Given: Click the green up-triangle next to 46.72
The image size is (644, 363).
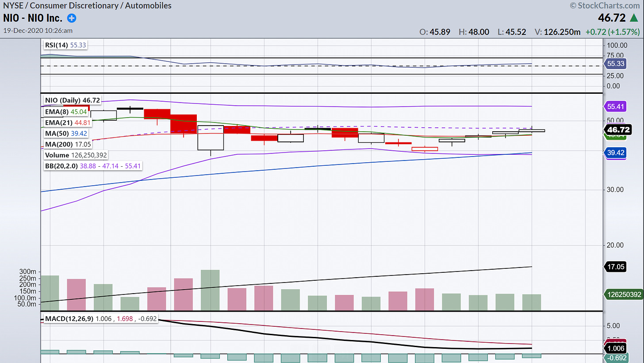Looking at the screenshot, I should coord(635,18).
